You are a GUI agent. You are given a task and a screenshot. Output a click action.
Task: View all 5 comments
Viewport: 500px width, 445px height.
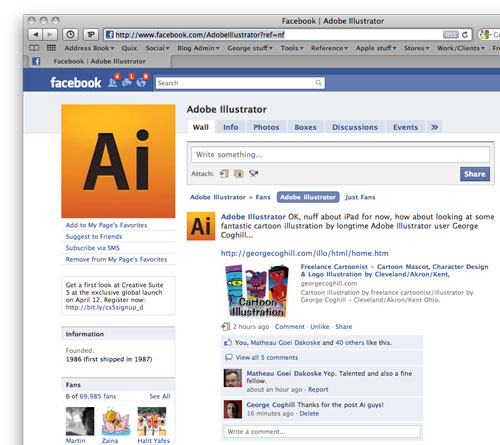(267, 358)
